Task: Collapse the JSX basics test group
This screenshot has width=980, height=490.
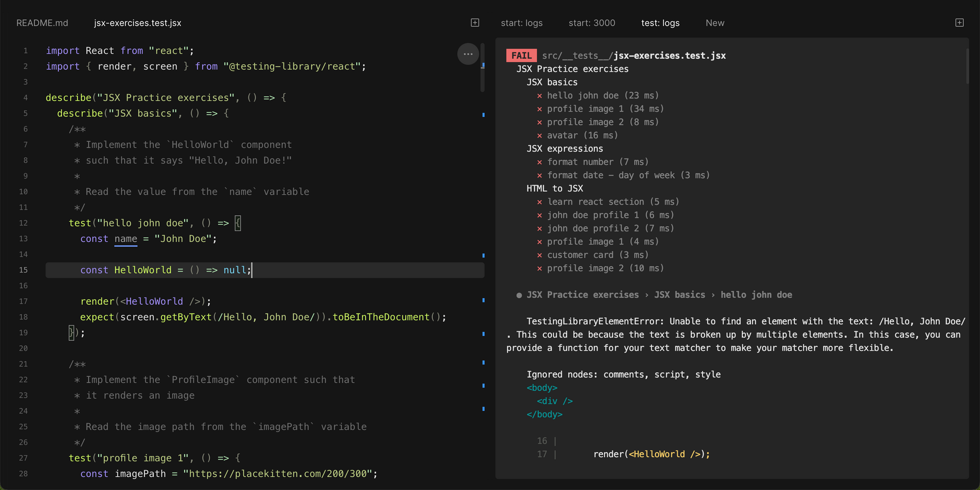Action: [x=552, y=82]
